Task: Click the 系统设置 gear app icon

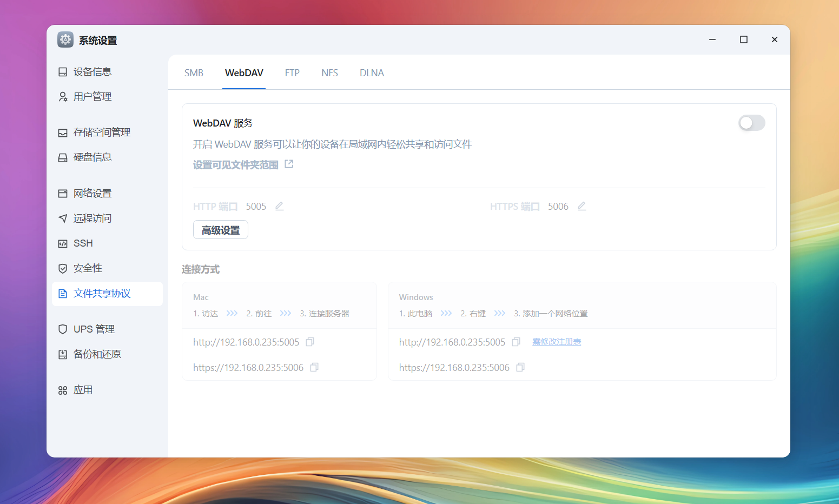Action: pyautogui.click(x=65, y=39)
